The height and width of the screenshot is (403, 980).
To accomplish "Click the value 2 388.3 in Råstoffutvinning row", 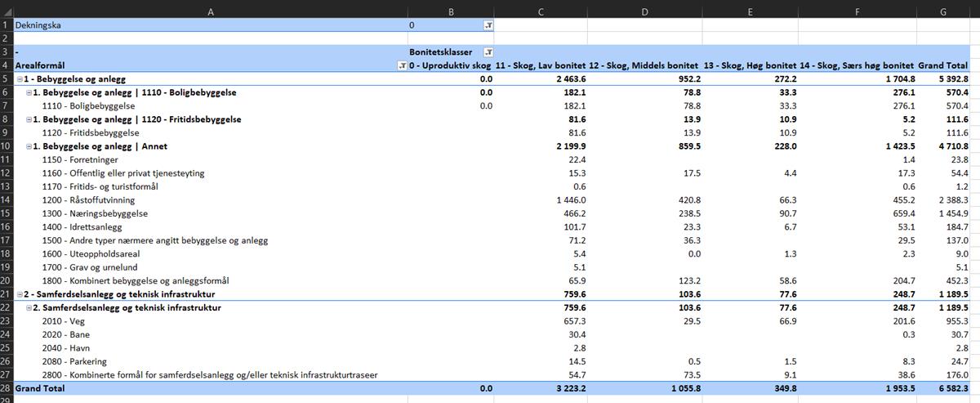I will pos(952,199).
